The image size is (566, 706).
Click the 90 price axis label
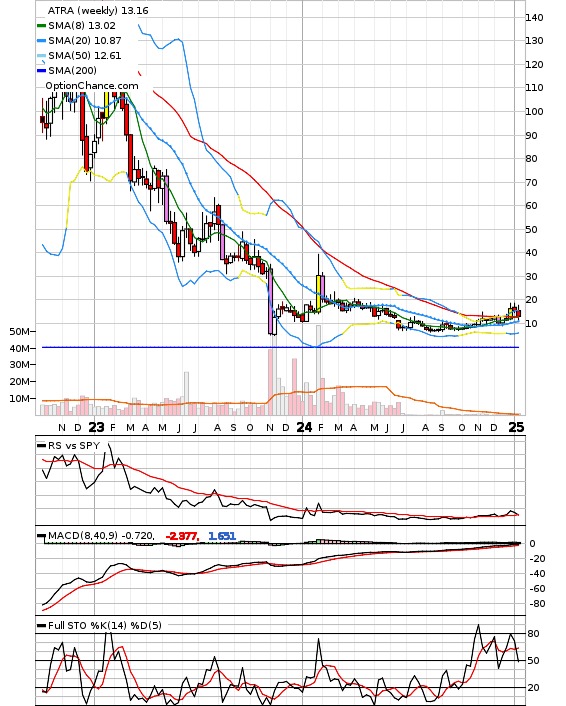click(531, 135)
